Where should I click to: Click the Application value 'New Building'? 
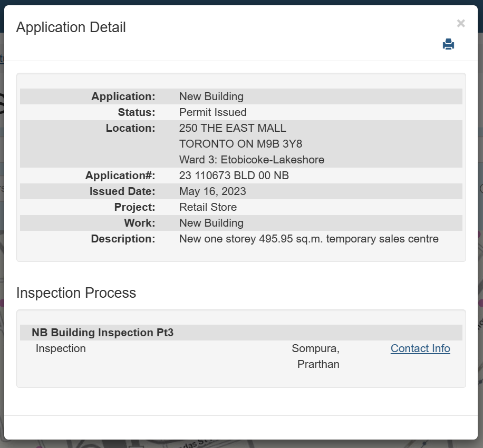pyautogui.click(x=211, y=96)
